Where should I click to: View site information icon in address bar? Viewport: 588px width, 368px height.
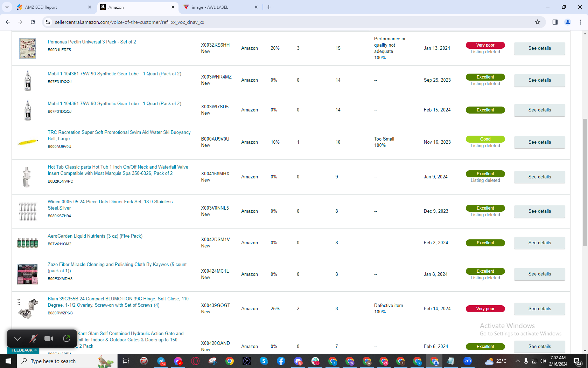[48, 22]
